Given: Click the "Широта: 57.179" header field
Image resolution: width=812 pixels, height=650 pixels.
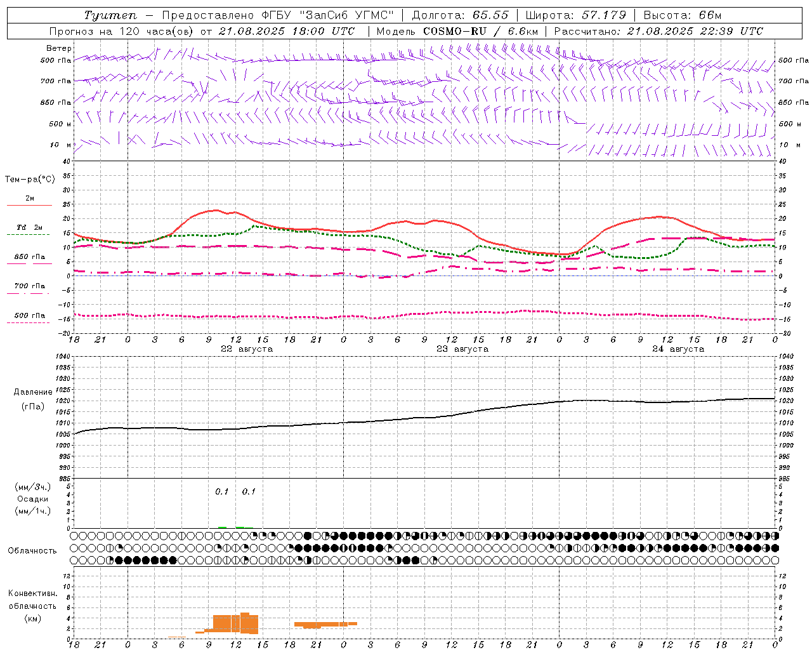Looking at the screenshot, I should (x=576, y=15).
